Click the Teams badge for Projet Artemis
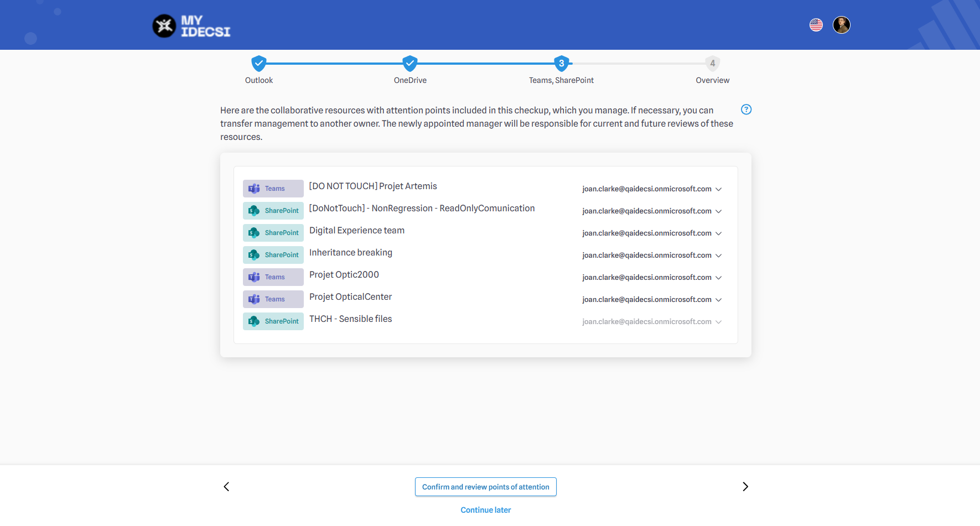Screen dimensions: 980x526 273,189
